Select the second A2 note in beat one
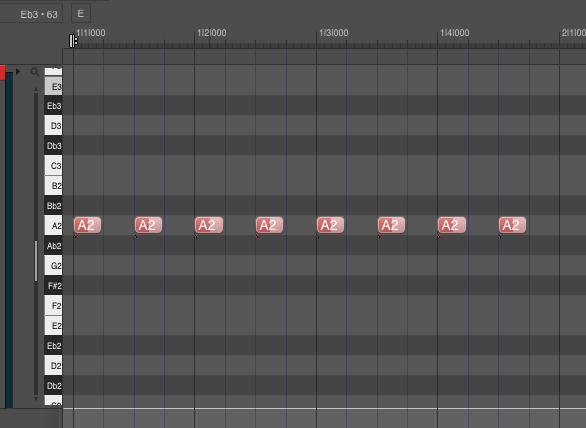 pos(148,225)
